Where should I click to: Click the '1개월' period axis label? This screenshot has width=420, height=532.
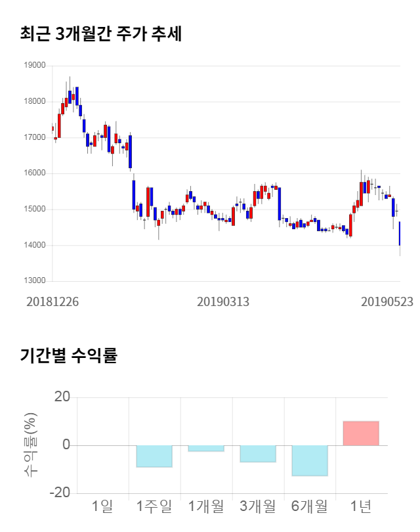(206, 506)
